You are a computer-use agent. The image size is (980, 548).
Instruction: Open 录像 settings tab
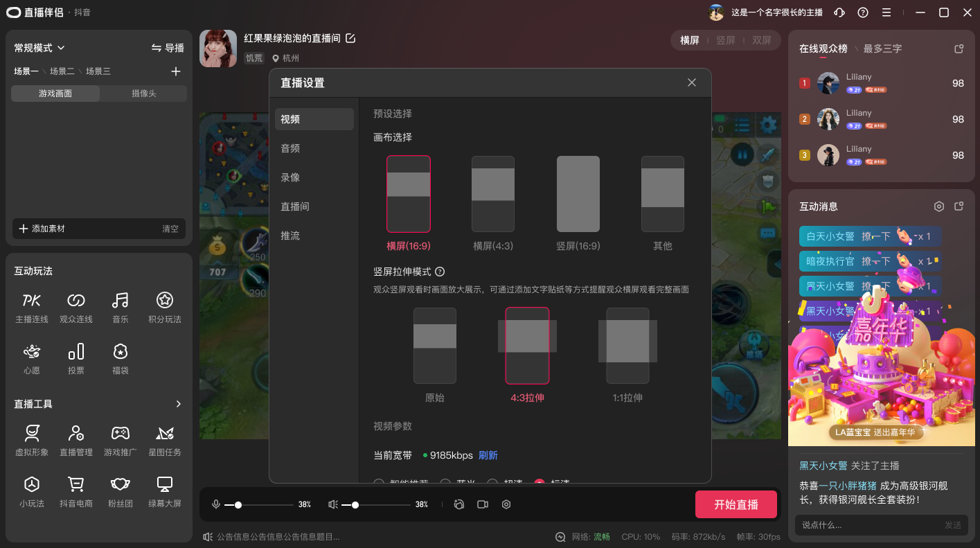[314, 177]
